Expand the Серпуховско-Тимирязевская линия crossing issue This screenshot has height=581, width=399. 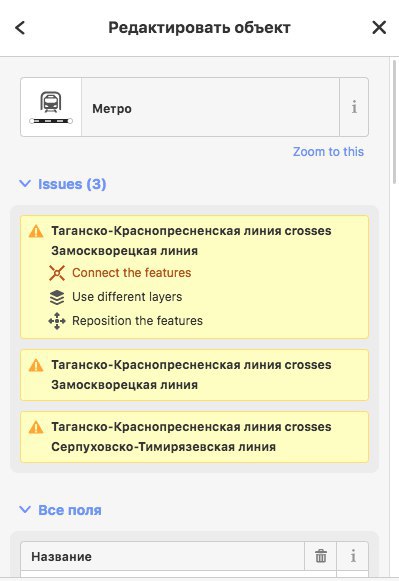pyautogui.click(x=194, y=437)
